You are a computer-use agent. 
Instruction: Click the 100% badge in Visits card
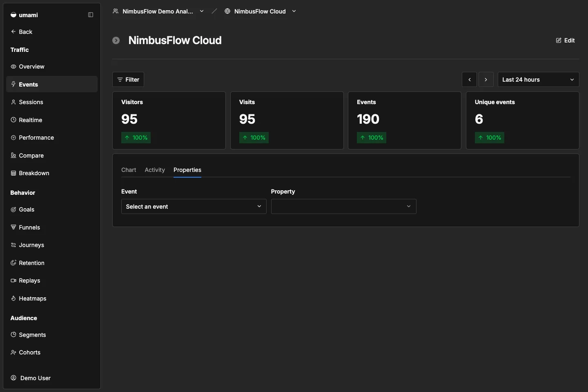[254, 138]
